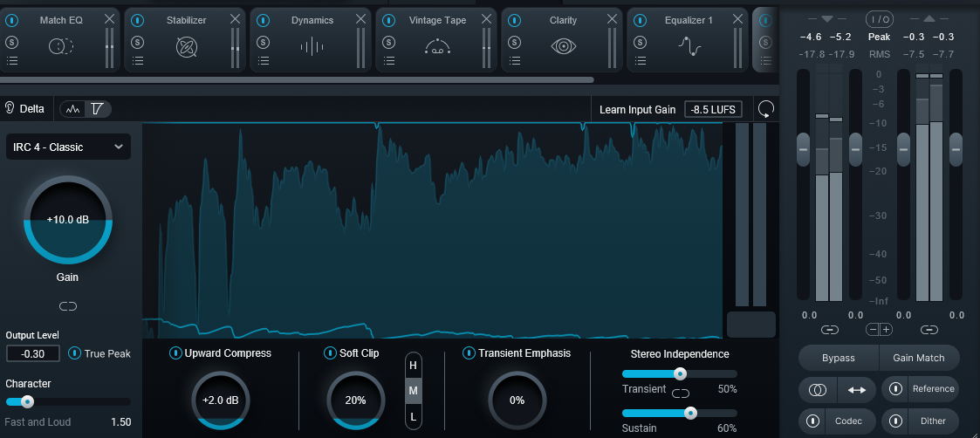980x438 pixels.
Task: Enable the Reference power toggle
Action: 895,388
